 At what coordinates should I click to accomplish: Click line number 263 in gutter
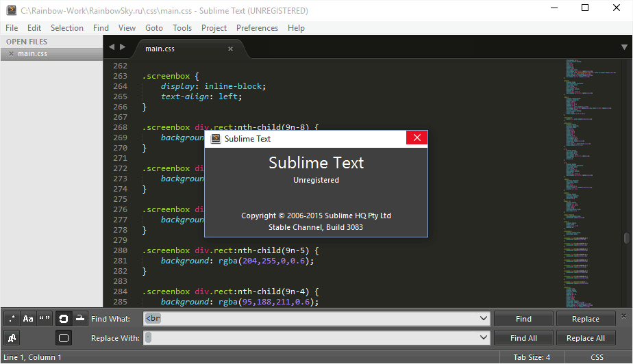[120, 76]
